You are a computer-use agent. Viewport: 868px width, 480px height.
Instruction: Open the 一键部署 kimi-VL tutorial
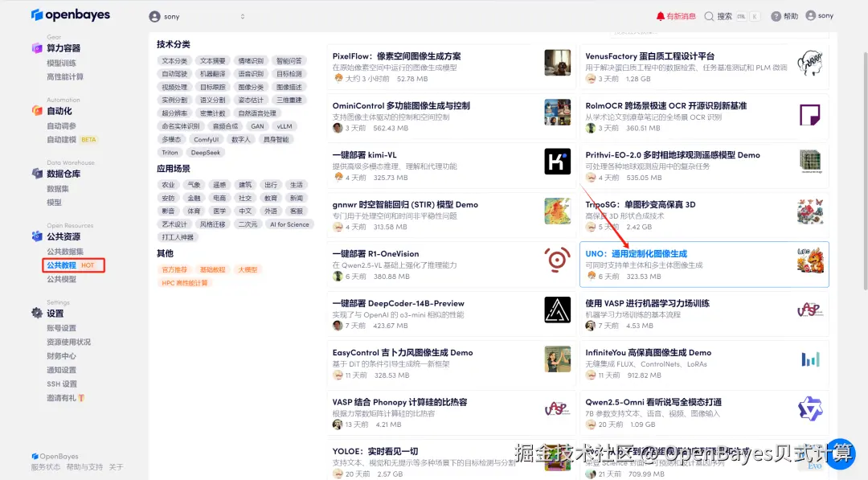pyautogui.click(x=364, y=155)
